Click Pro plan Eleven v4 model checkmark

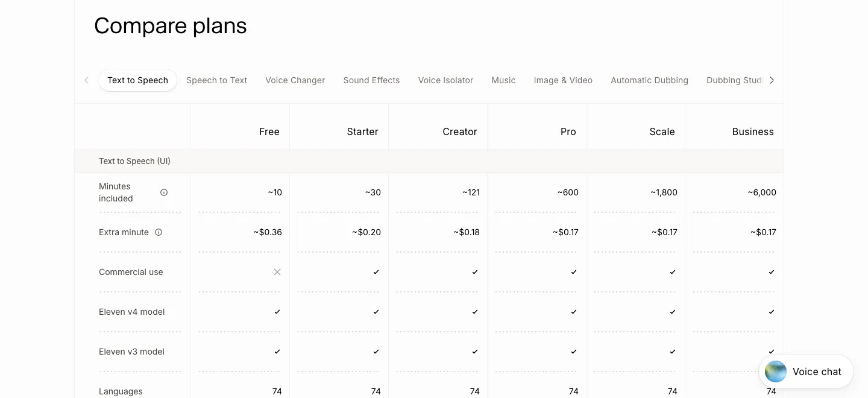[x=574, y=312]
